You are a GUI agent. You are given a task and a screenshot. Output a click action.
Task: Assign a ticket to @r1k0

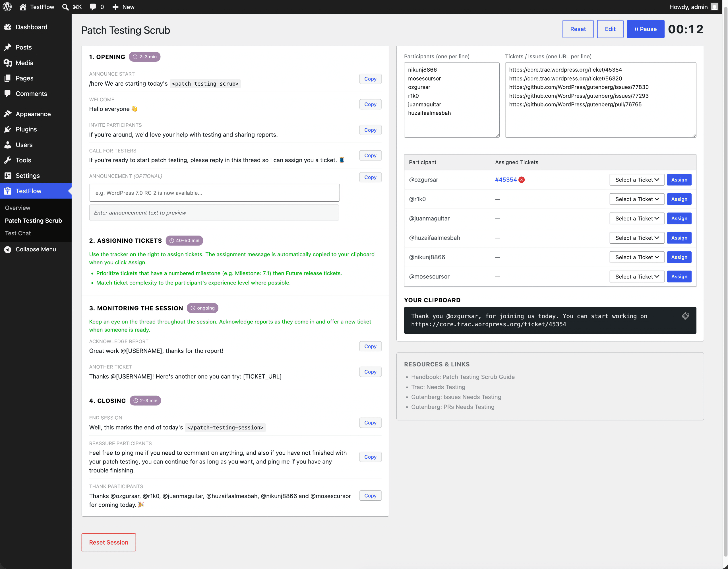click(679, 199)
